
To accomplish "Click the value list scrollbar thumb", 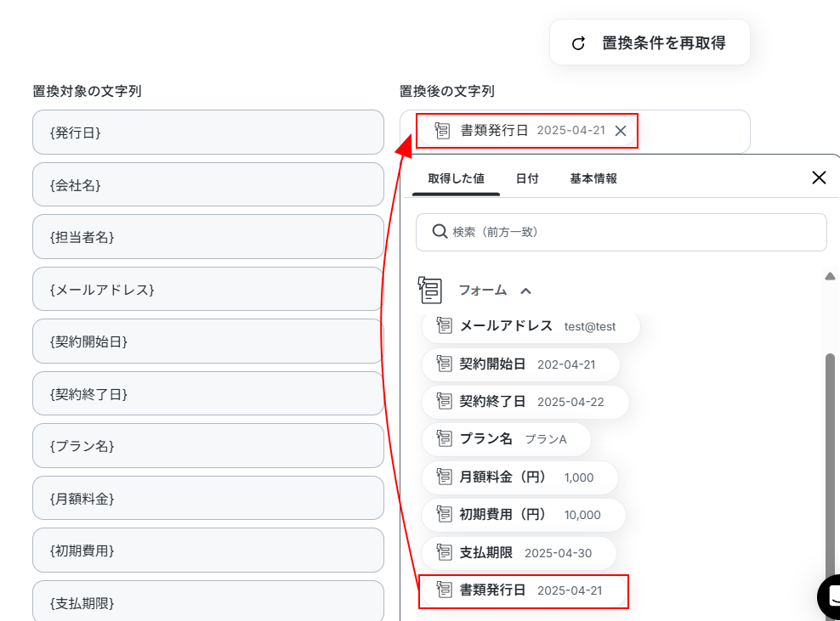I will click(x=830, y=471).
